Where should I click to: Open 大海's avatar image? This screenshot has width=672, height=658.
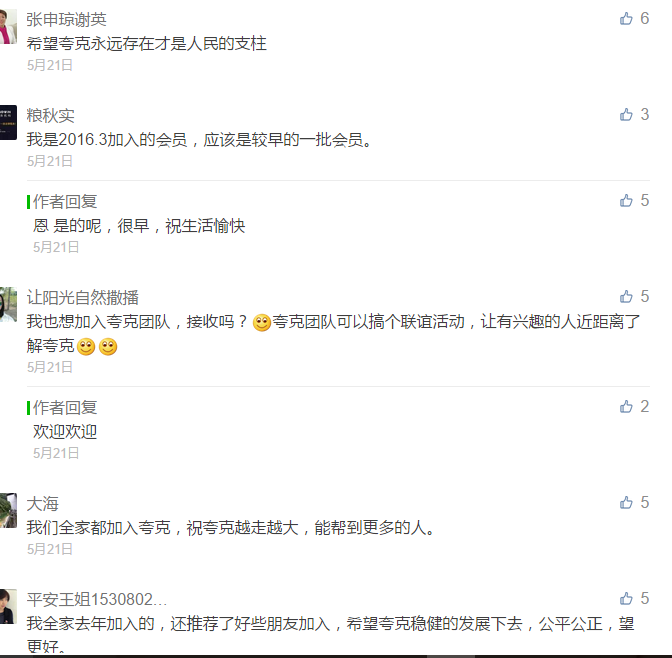[x=8, y=510]
